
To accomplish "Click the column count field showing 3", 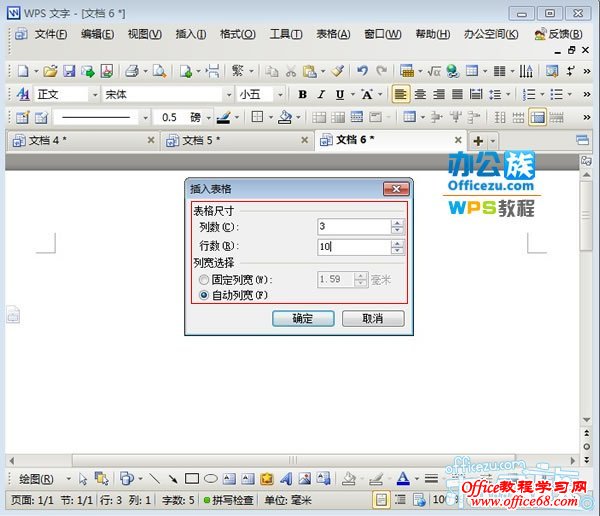I will click(354, 227).
